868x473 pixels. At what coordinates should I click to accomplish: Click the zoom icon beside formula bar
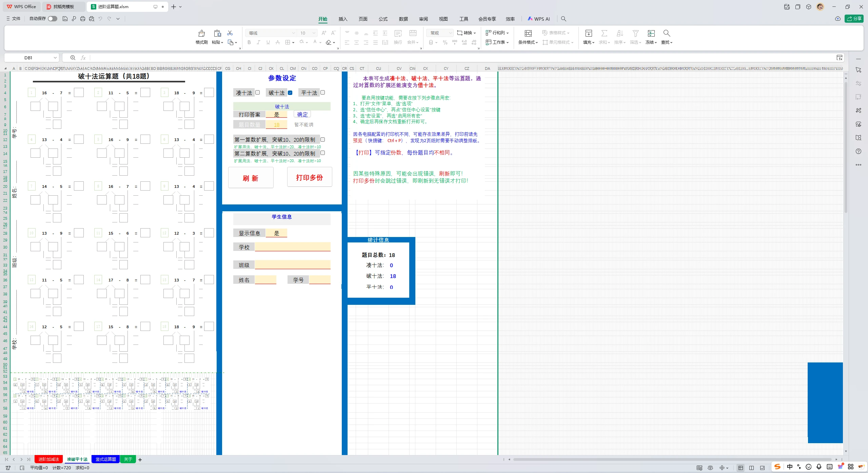pyautogui.click(x=73, y=58)
